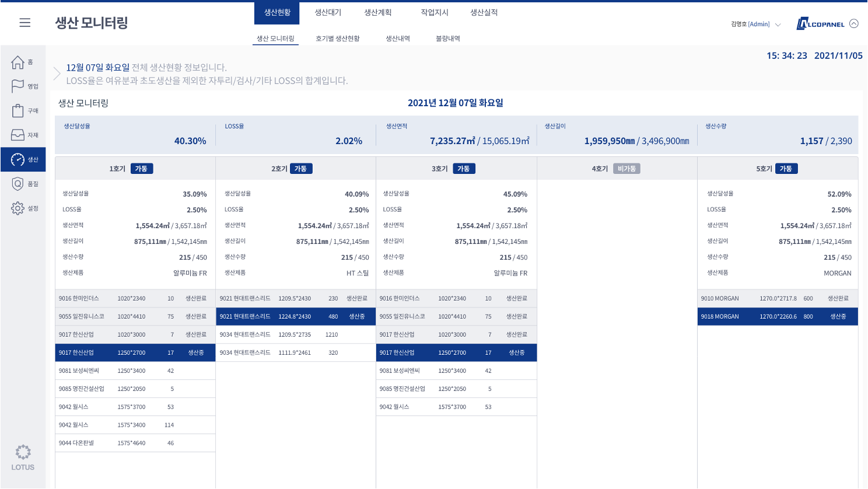
Task: Expand the info banner chevron arrow
Action: tap(57, 74)
